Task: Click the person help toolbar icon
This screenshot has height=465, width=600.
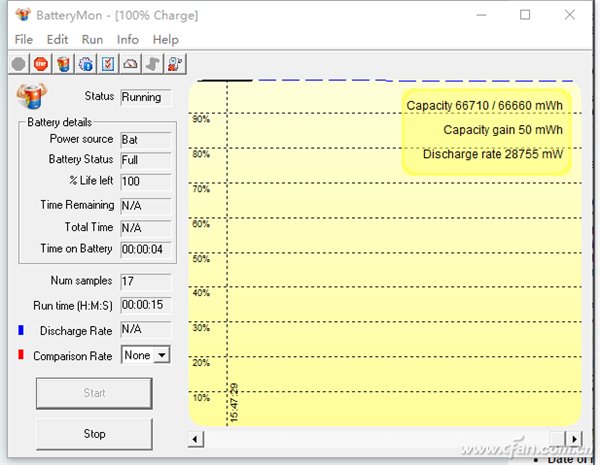Action: tap(175, 64)
